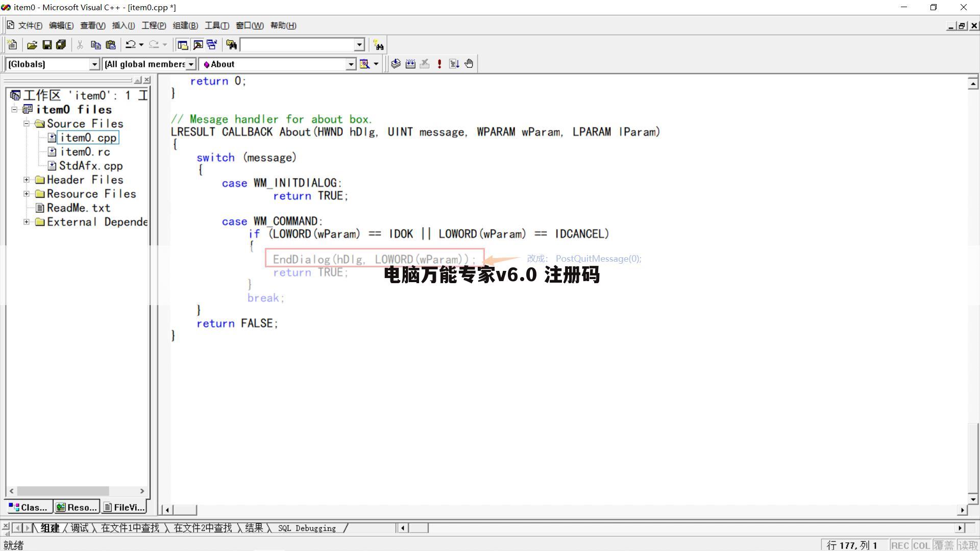Open the 文件(F) menu

(30, 26)
